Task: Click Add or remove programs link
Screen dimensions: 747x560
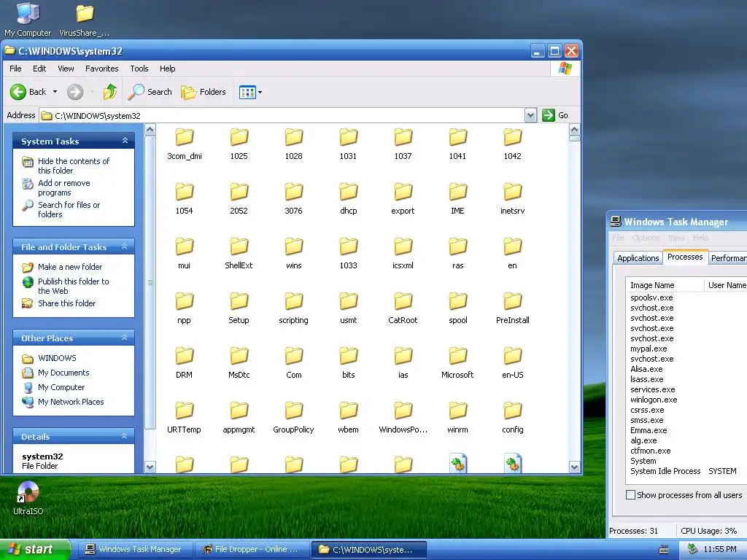Action: [x=64, y=187]
